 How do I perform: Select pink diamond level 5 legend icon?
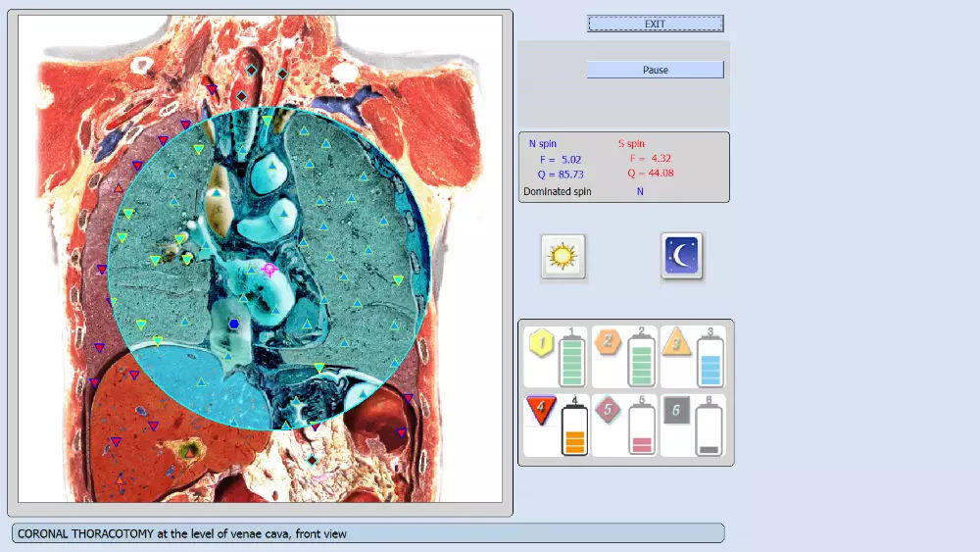point(608,410)
